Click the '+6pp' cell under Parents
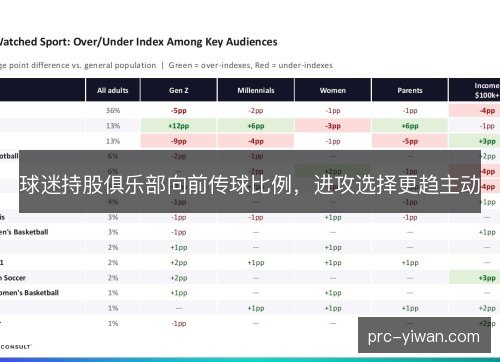The image size is (500, 362). (410, 126)
